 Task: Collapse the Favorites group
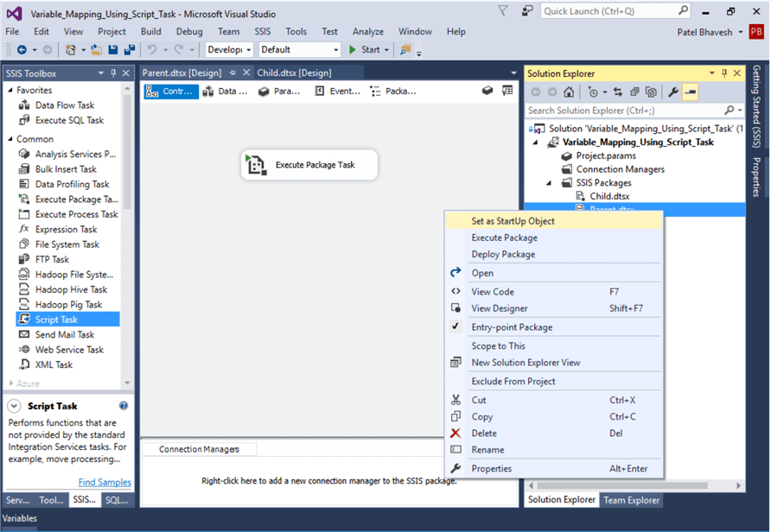tap(10, 90)
